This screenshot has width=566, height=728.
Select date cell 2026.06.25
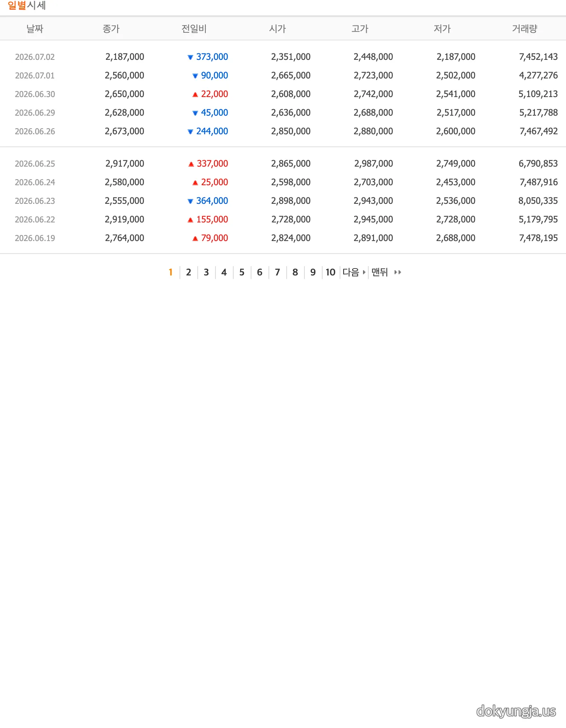[x=35, y=164]
